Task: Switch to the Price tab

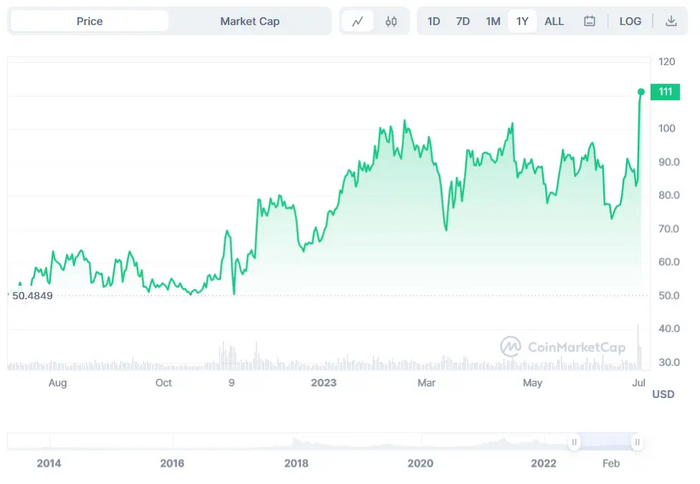Action: click(x=90, y=21)
